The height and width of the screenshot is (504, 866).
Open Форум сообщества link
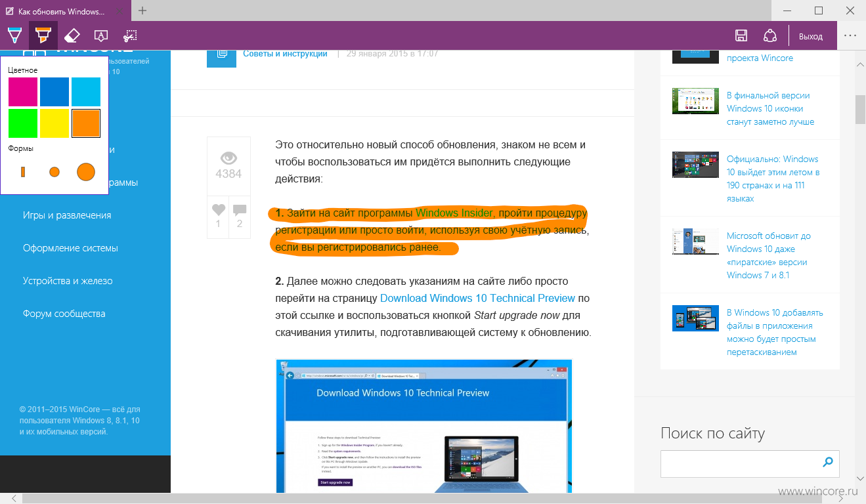(x=64, y=314)
